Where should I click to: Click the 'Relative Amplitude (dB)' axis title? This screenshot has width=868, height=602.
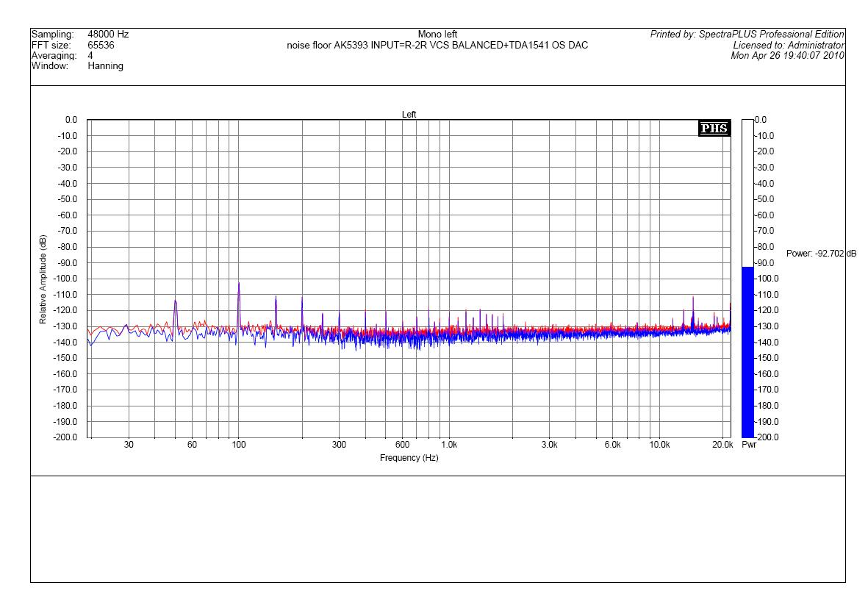pyautogui.click(x=43, y=279)
